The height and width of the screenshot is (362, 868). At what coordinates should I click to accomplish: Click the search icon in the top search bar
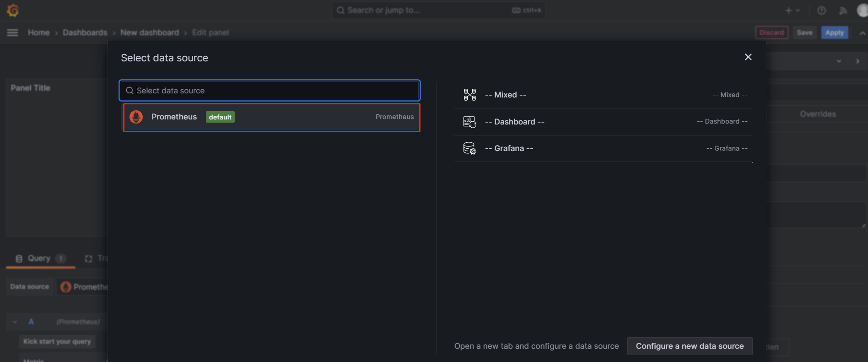coord(340,10)
